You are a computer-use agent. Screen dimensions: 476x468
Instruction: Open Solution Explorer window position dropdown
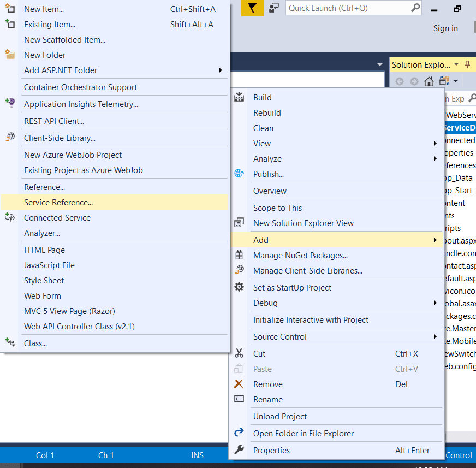456,64
